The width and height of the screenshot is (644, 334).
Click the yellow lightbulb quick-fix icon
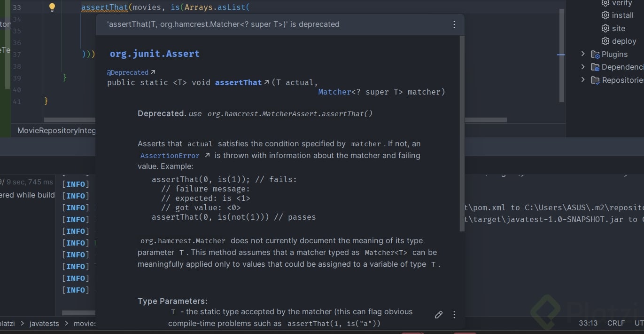coord(52,8)
